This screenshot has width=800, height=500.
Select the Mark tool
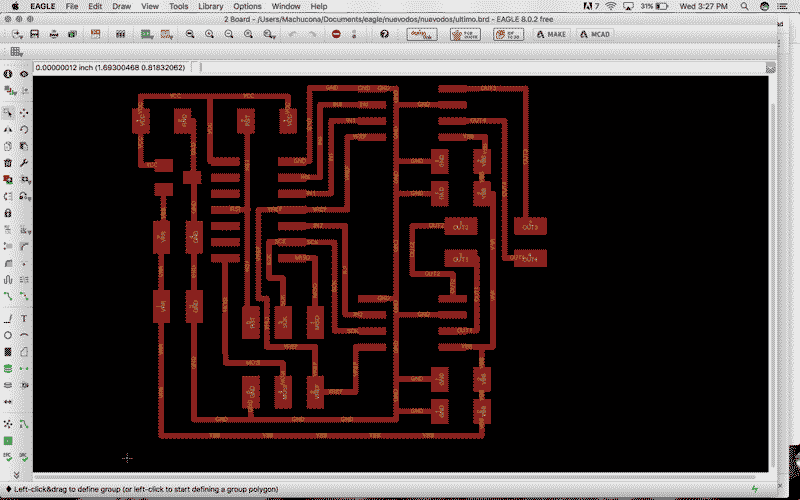pos(24,91)
